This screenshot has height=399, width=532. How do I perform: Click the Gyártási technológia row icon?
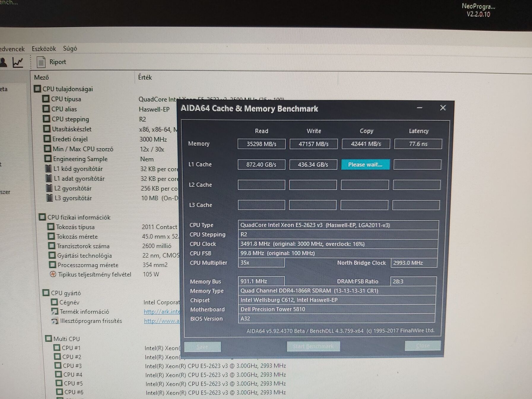coord(52,255)
